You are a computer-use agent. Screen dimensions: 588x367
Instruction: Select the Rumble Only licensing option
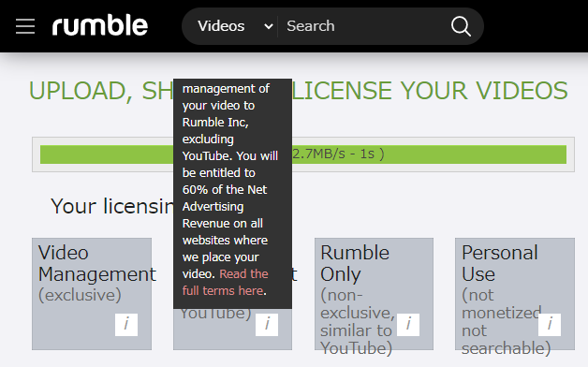(374, 294)
